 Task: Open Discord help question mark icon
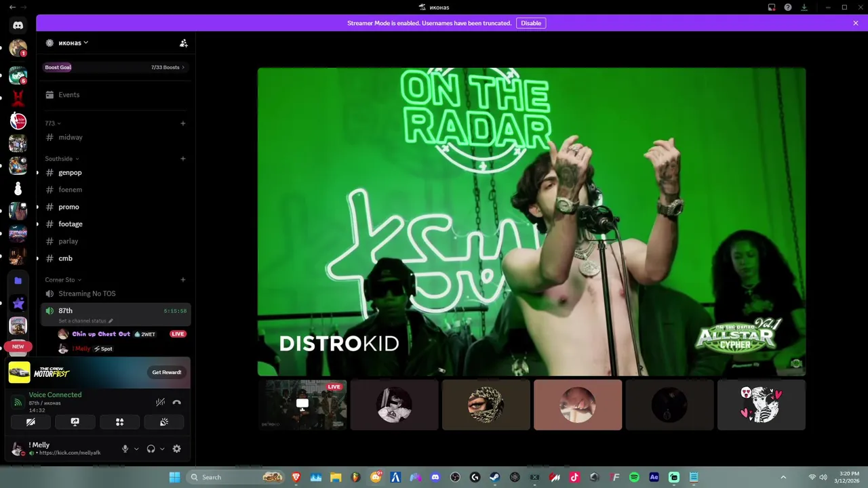(x=788, y=7)
